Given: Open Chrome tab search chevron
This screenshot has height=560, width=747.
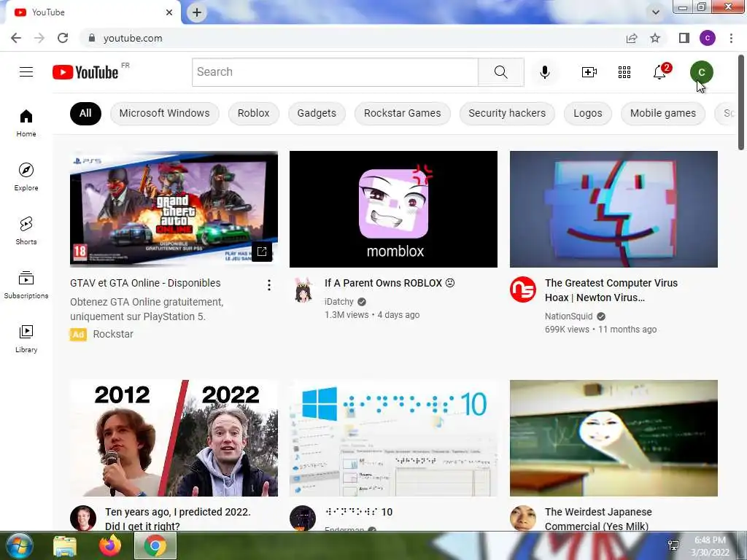Looking at the screenshot, I should tap(656, 12).
